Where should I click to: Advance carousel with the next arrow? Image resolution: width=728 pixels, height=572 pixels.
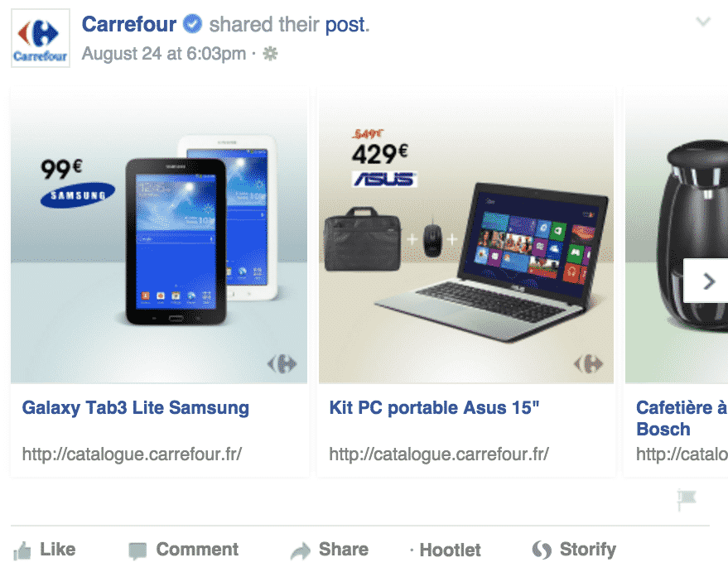pyautogui.click(x=706, y=281)
